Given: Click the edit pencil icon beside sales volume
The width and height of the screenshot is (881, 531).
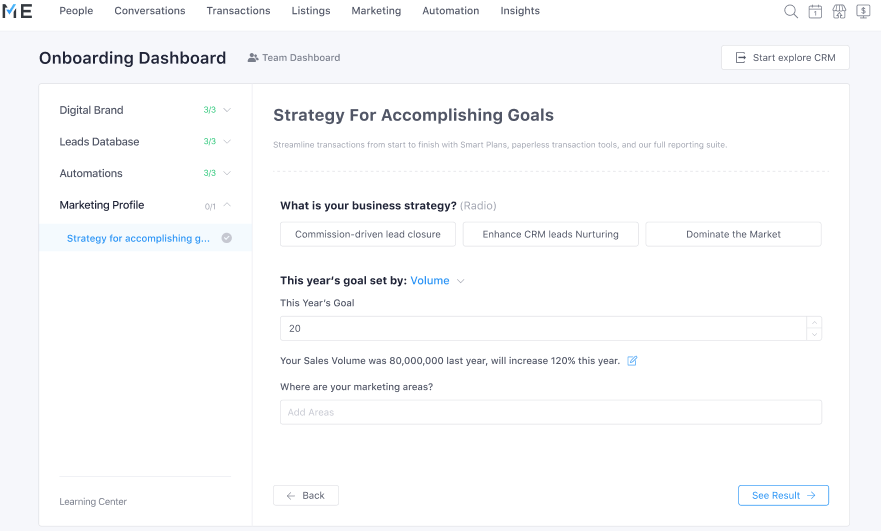Looking at the screenshot, I should pos(632,361).
